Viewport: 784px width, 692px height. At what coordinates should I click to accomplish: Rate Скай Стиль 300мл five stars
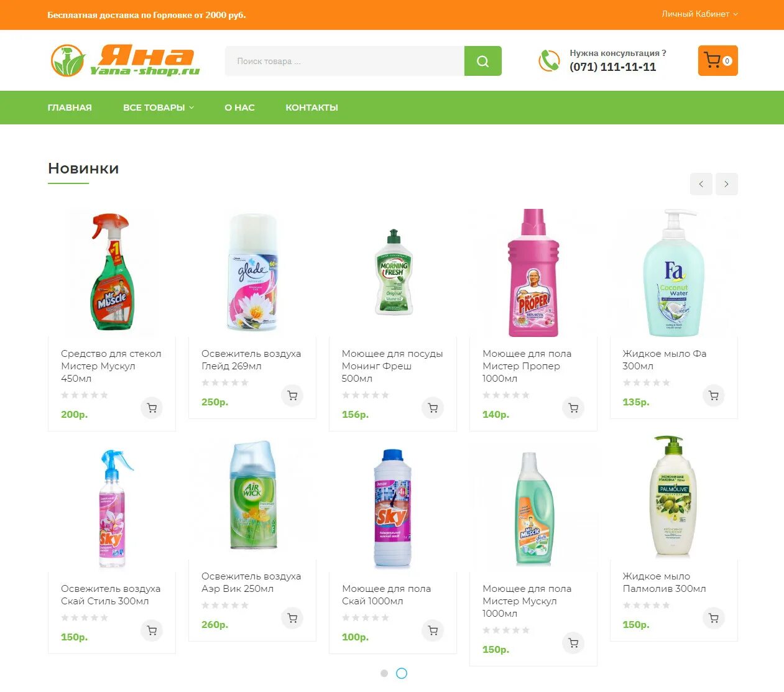tap(104, 617)
